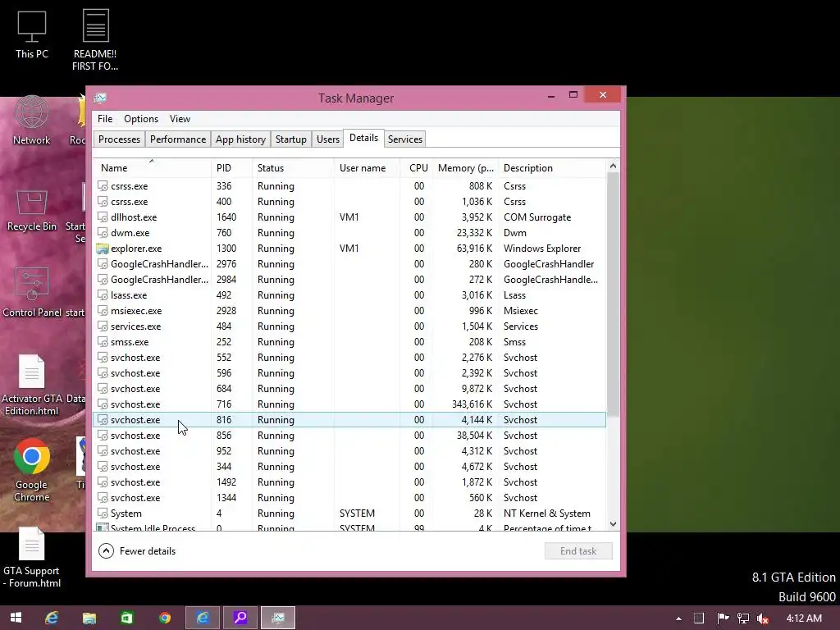Click the Task Manager taskbar button
The height and width of the screenshot is (630, 840).
(x=278, y=618)
